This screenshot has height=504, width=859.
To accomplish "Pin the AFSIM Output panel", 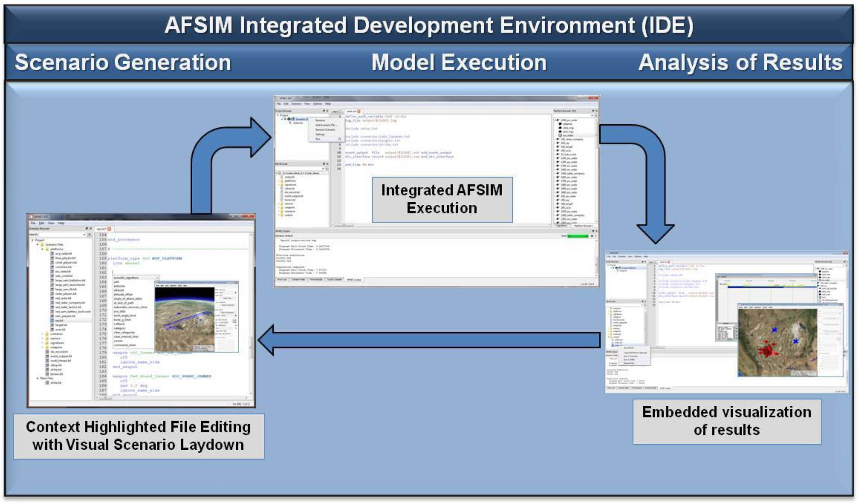I will pos(593,231).
